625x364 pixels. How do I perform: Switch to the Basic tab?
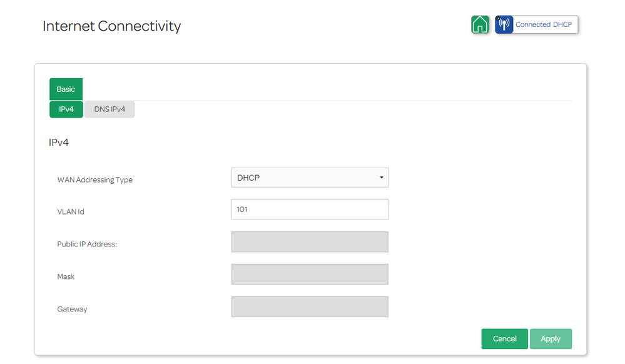coord(66,89)
